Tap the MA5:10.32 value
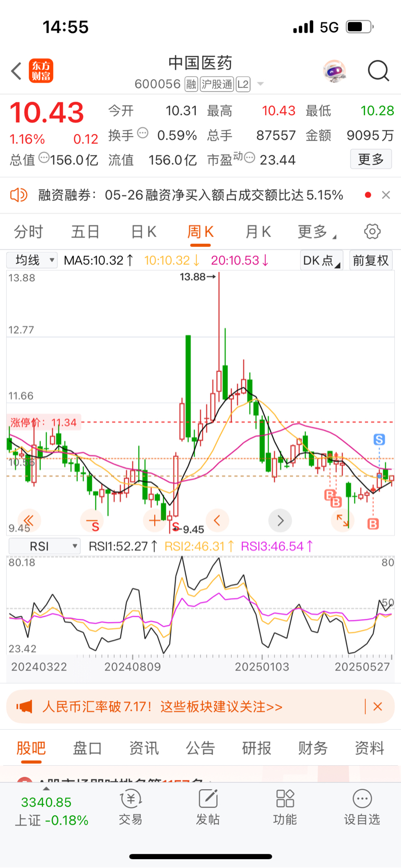Screen dimensions: 401x868 [99, 260]
